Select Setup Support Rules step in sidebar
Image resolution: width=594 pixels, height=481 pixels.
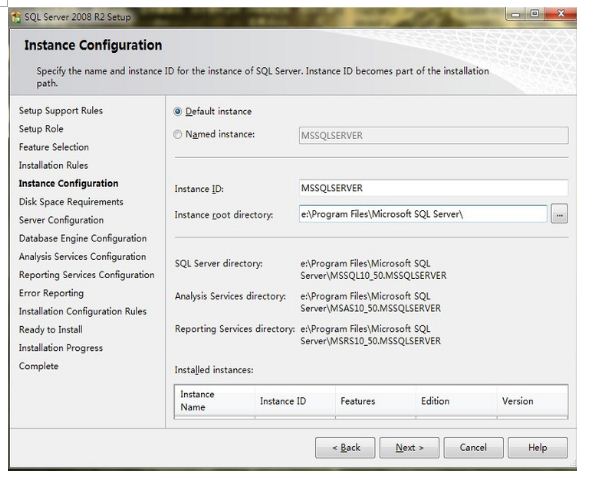[61, 111]
